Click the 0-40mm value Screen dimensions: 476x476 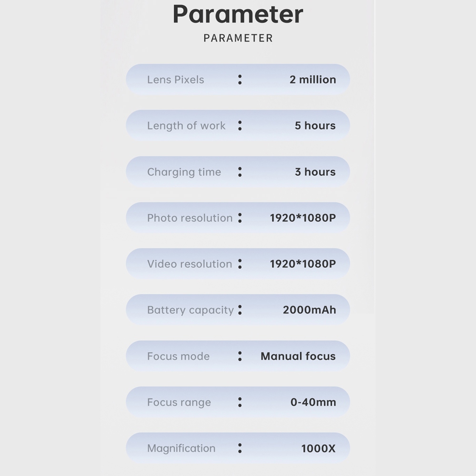[x=313, y=402]
